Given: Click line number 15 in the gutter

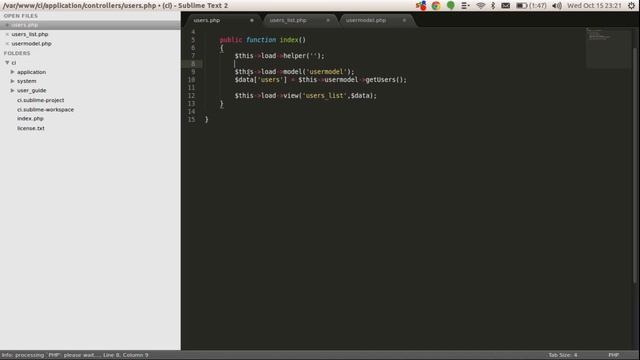Looking at the screenshot, I should 191,120.
